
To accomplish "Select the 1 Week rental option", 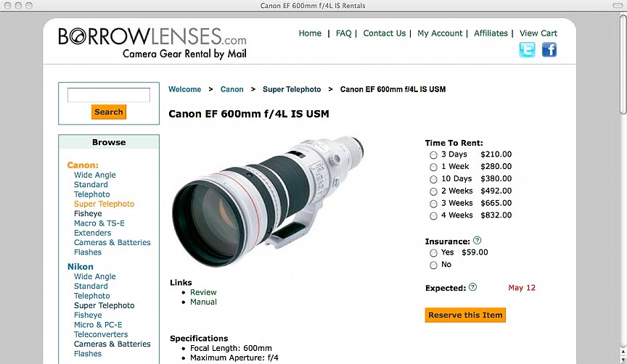I will [433, 167].
